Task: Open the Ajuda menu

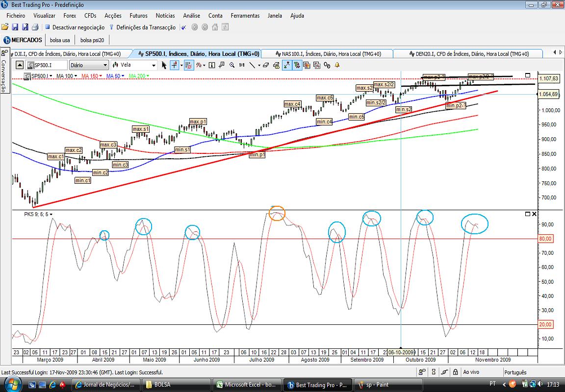Action: pyautogui.click(x=297, y=16)
